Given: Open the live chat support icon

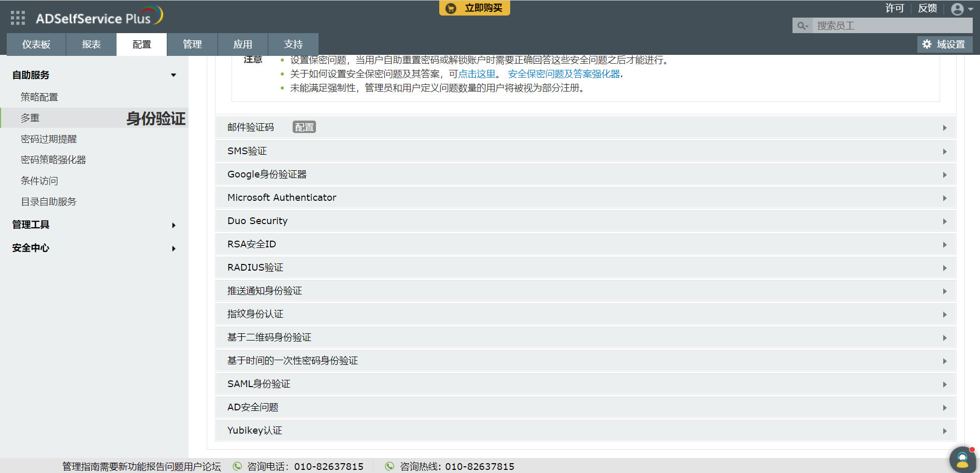Looking at the screenshot, I should [x=962, y=460].
